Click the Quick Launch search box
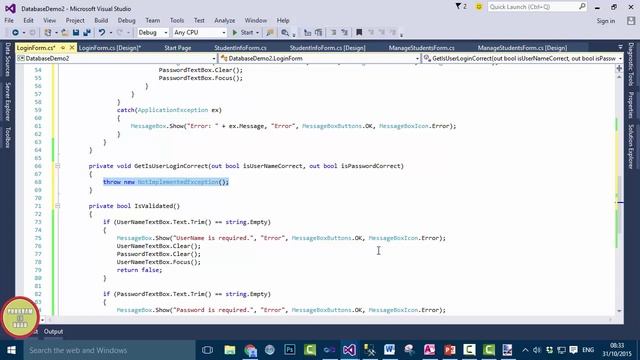 click(537, 7)
